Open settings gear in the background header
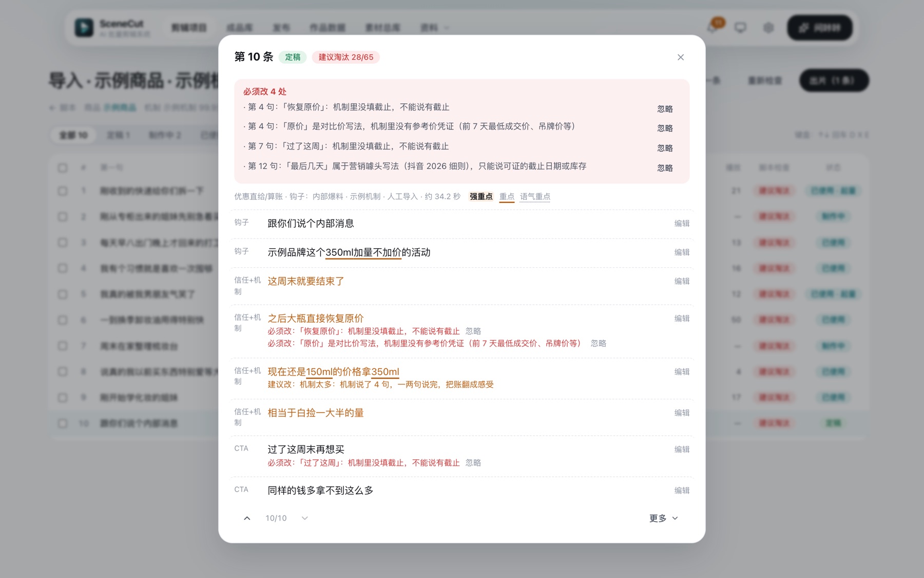 (x=768, y=27)
